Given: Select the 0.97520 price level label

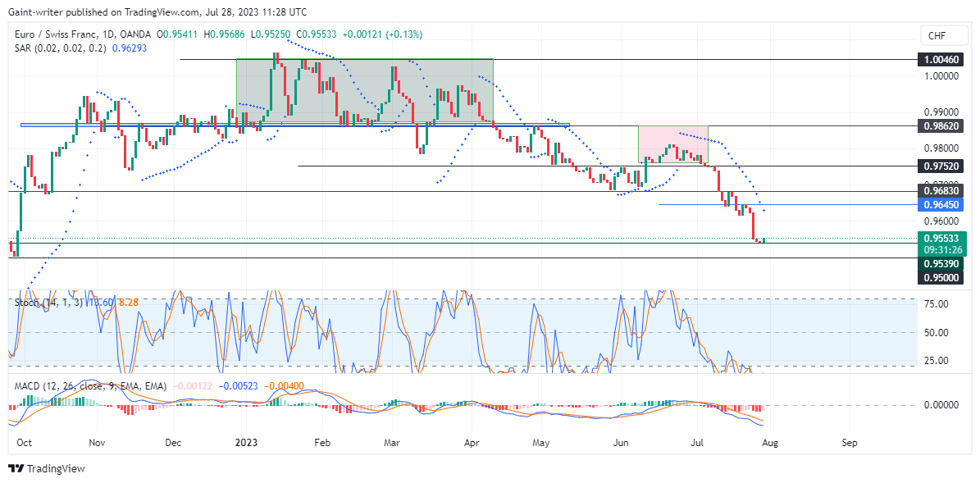Looking at the screenshot, I should pos(941,166).
